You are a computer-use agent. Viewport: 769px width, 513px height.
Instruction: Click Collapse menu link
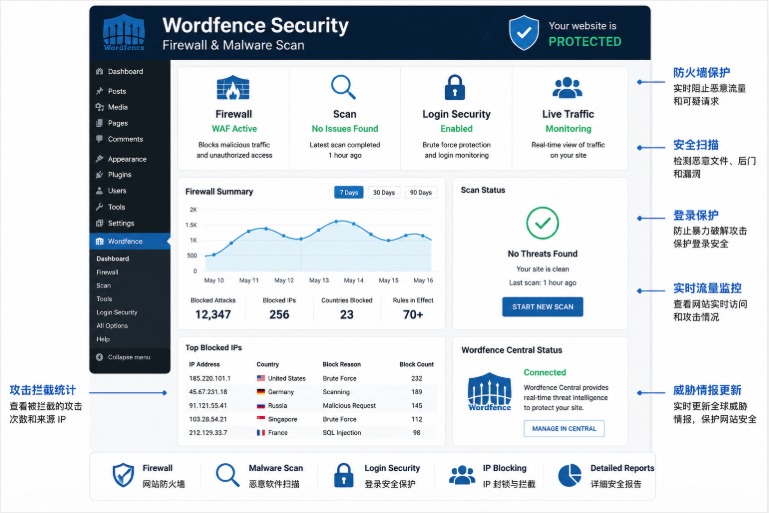click(129, 357)
